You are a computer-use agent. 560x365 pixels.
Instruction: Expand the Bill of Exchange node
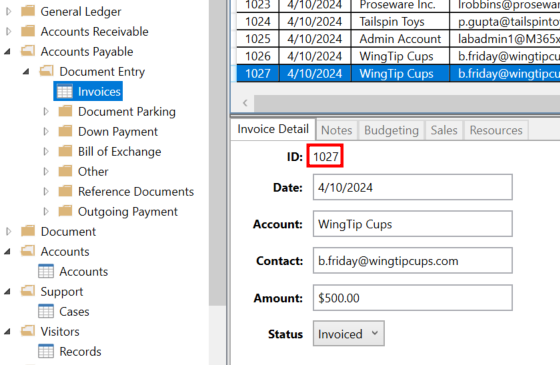point(46,151)
